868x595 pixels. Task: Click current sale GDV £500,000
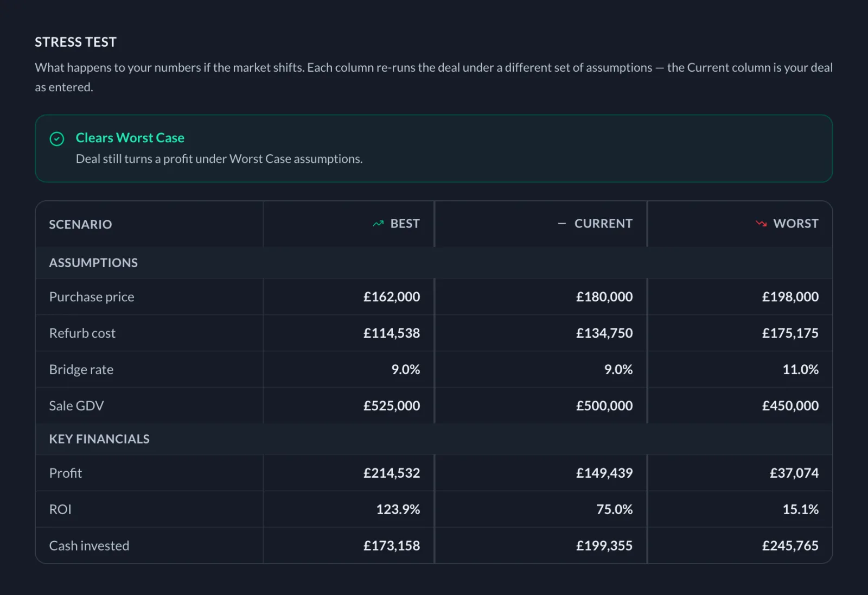point(604,406)
